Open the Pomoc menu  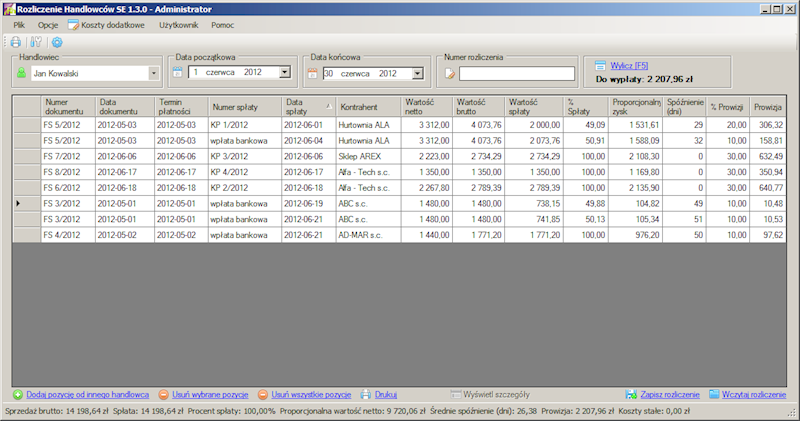(x=223, y=25)
